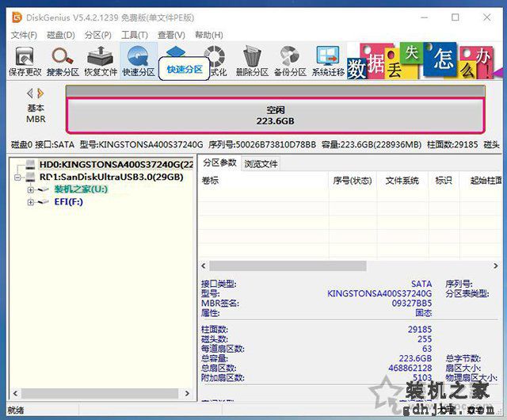Open the Backup Partition (备份分区) tool
Viewport: 507px width, 420px height.
(x=290, y=61)
